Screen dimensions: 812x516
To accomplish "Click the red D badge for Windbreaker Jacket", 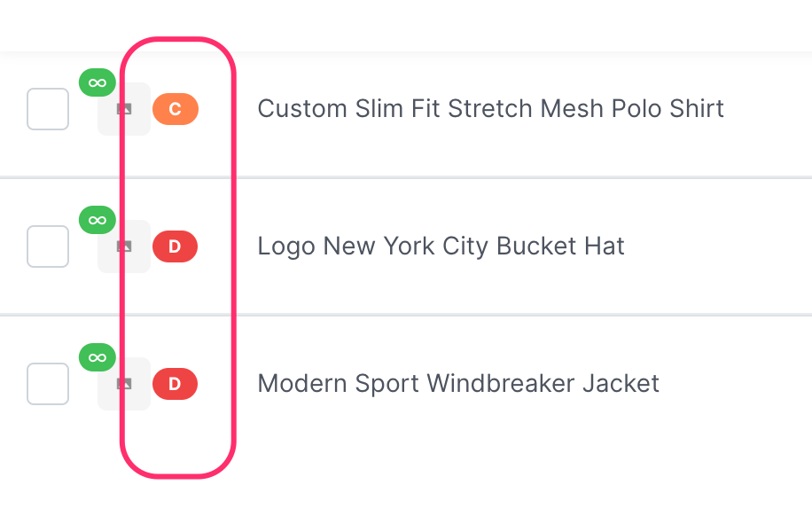I will pos(175,384).
